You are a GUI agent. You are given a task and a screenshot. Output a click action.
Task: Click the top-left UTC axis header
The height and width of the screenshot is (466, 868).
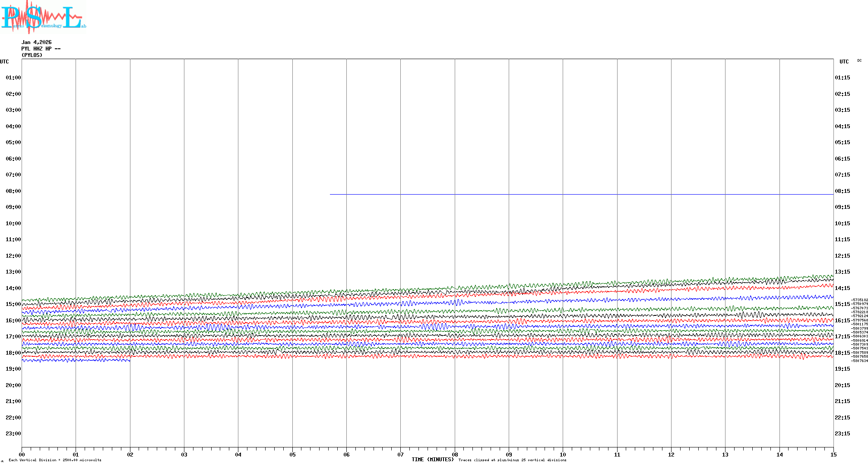tap(4, 62)
